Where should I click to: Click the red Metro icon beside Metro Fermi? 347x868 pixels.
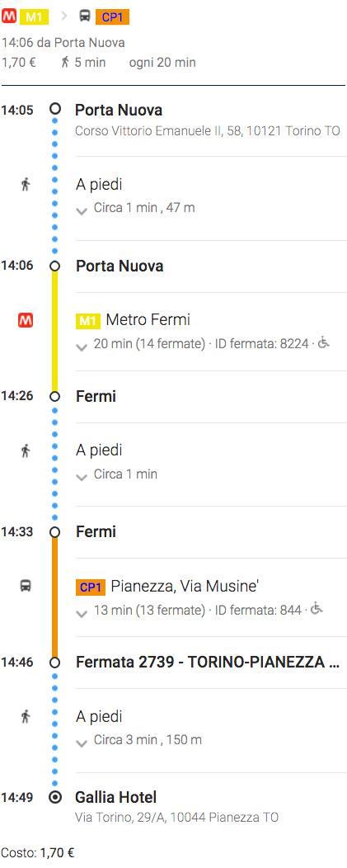point(26,320)
